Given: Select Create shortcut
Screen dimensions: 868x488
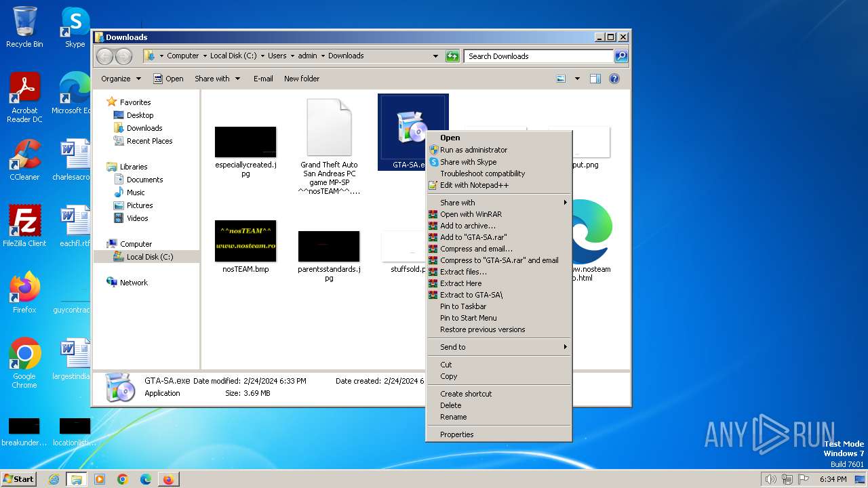Looking at the screenshot, I should click(499, 394).
